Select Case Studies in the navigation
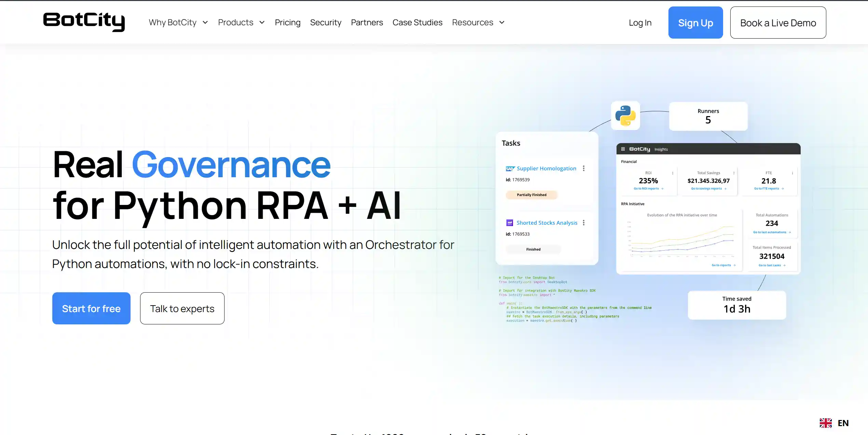 pyautogui.click(x=417, y=22)
